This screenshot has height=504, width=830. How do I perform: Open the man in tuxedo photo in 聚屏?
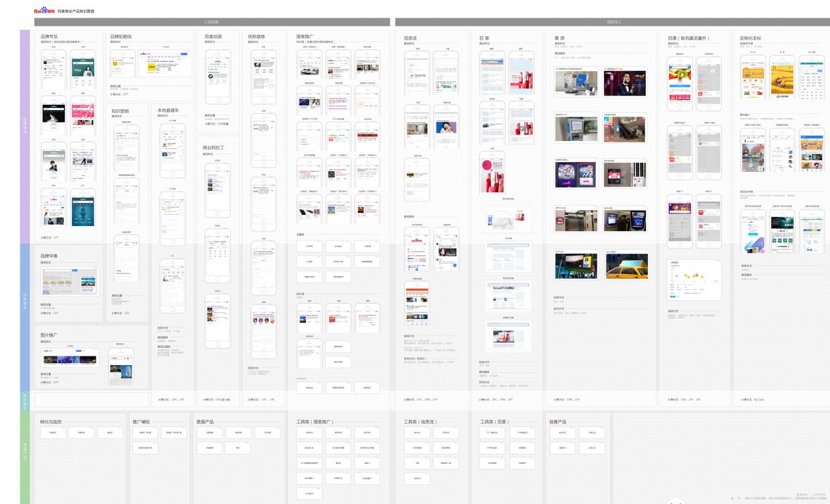pyautogui.click(x=625, y=82)
